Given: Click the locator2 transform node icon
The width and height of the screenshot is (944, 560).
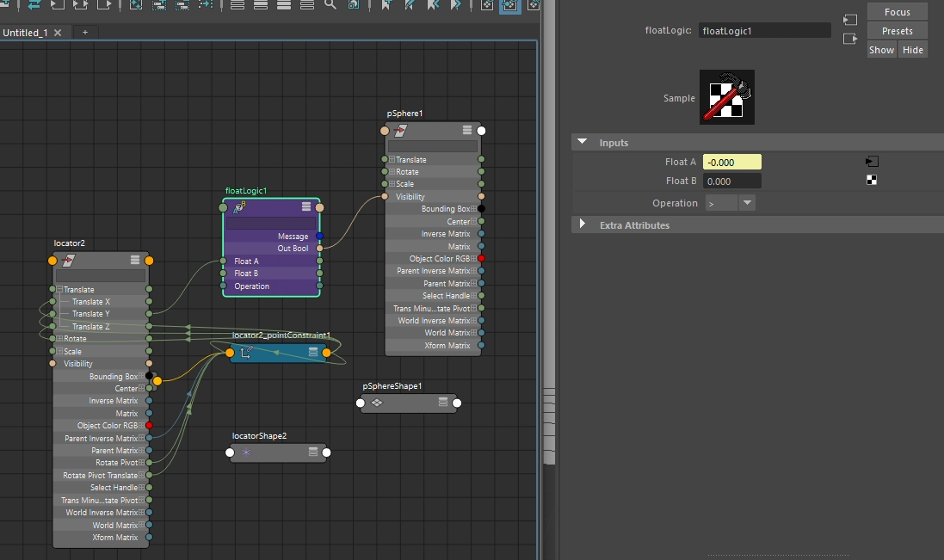Looking at the screenshot, I should pos(68,261).
